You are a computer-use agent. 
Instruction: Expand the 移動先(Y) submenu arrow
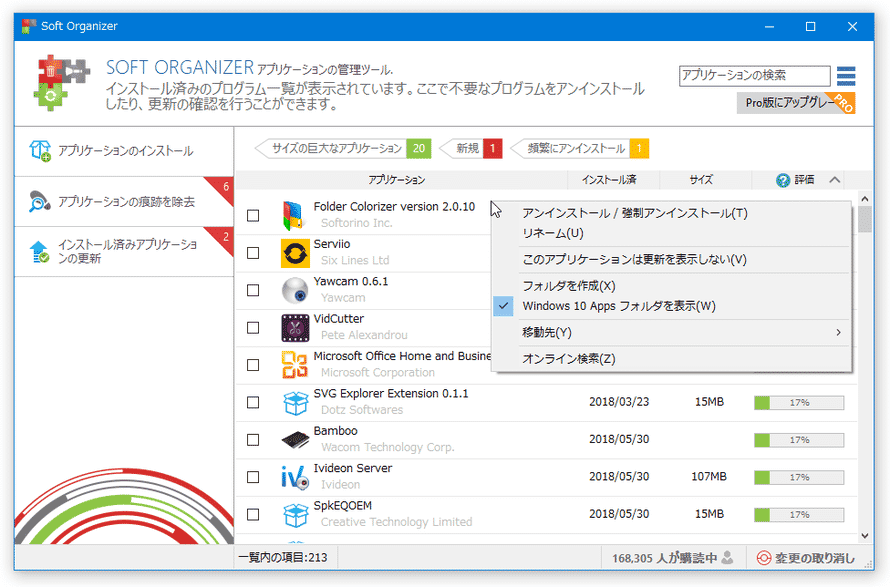click(x=838, y=333)
